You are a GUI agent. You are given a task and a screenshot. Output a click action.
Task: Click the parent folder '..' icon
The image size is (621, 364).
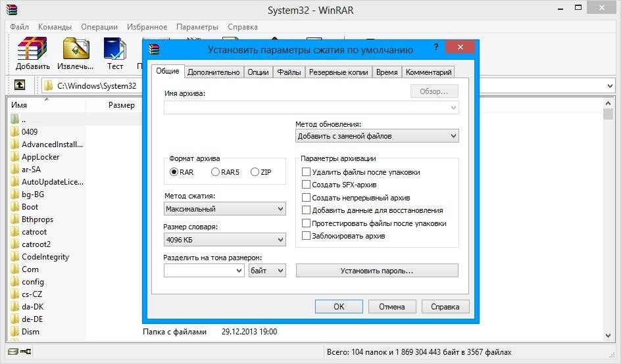point(15,119)
